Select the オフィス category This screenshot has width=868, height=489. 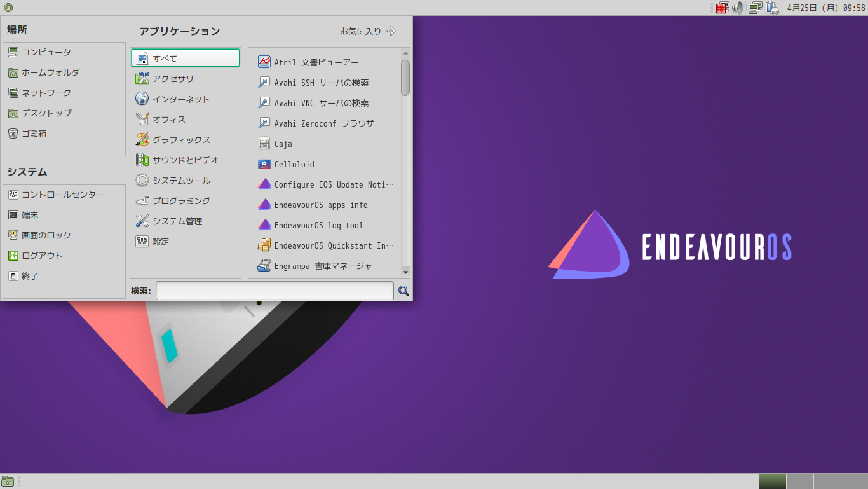point(186,120)
